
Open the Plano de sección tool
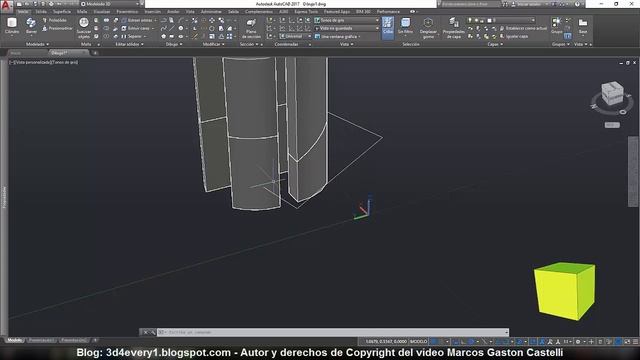tap(251, 28)
